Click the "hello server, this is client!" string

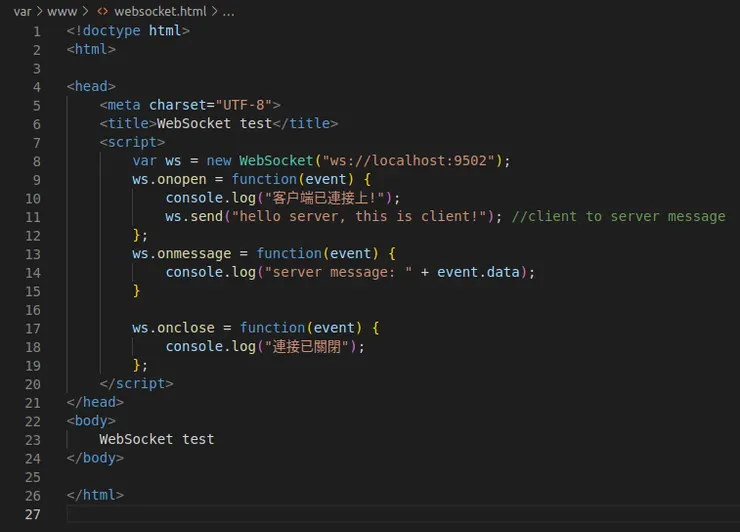tap(359, 216)
